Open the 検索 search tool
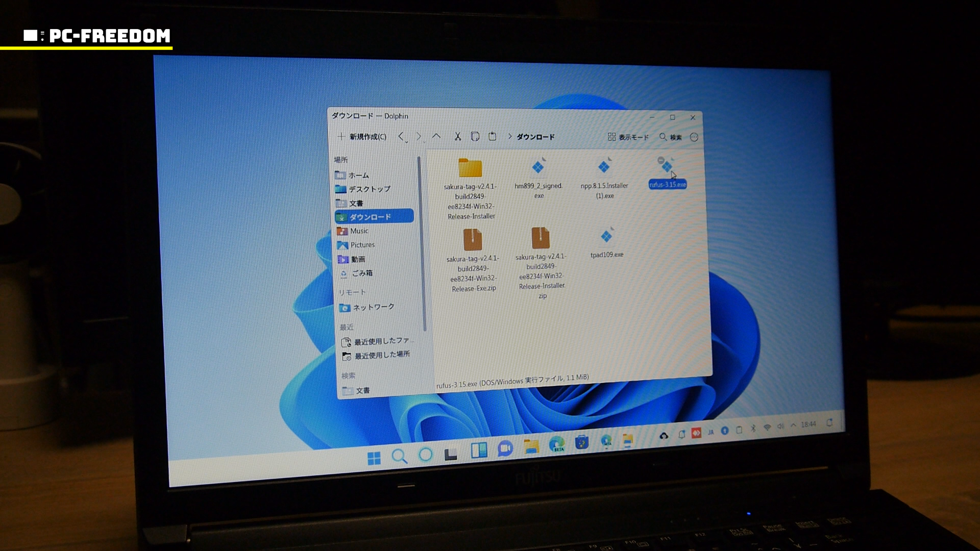Viewport: 980px width, 551px height. coord(670,137)
